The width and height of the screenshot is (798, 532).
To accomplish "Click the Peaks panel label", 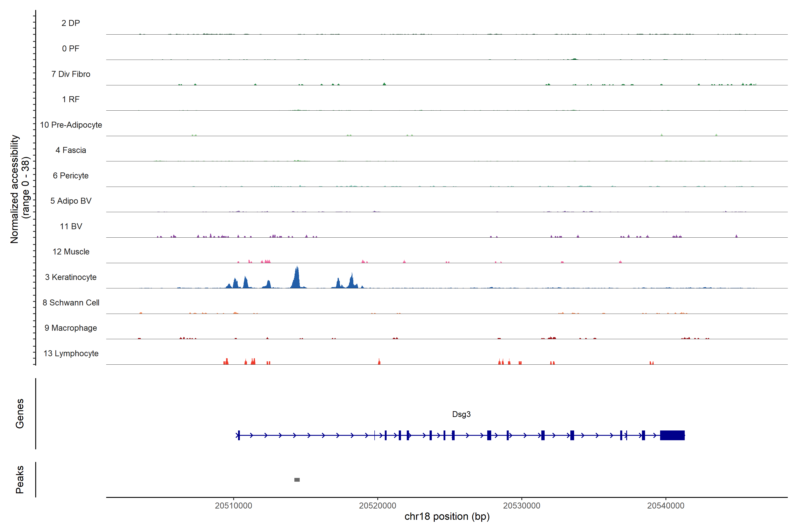I will [20, 479].
